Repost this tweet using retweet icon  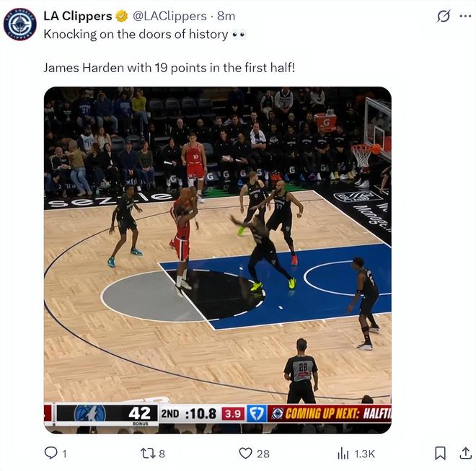(149, 454)
